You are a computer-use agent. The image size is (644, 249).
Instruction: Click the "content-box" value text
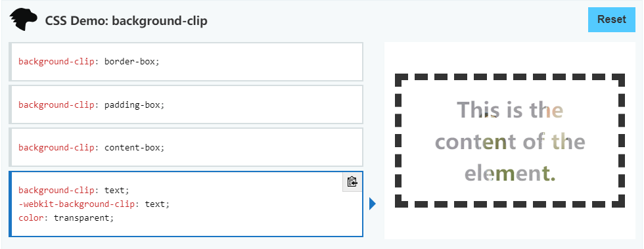(134, 147)
